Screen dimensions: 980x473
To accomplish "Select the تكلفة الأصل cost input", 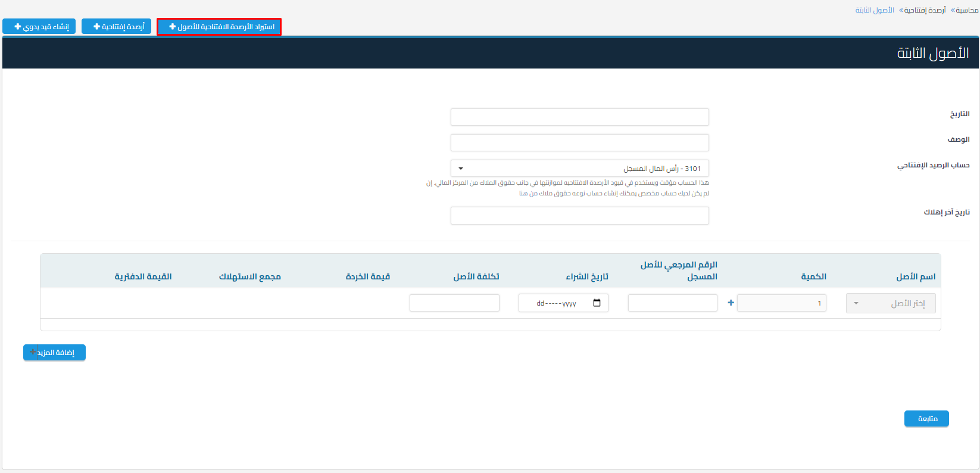I will [x=454, y=303].
